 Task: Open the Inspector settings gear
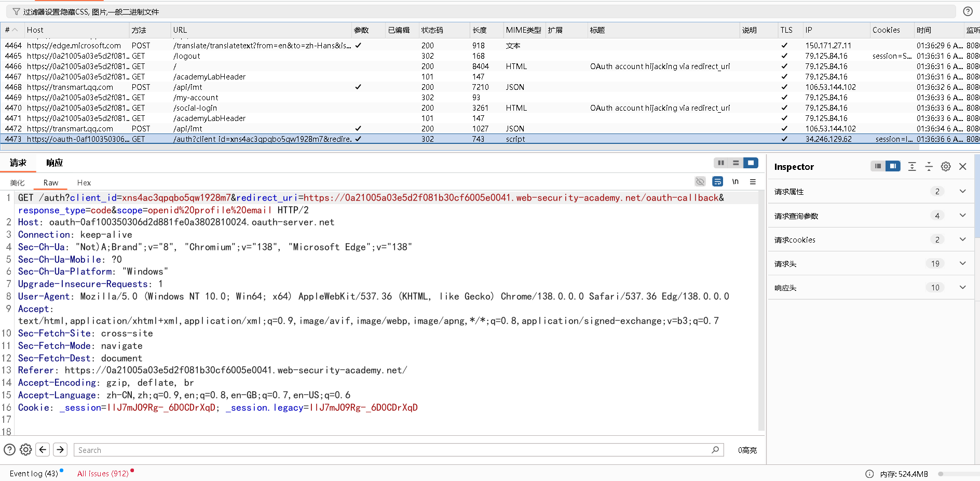tap(945, 166)
